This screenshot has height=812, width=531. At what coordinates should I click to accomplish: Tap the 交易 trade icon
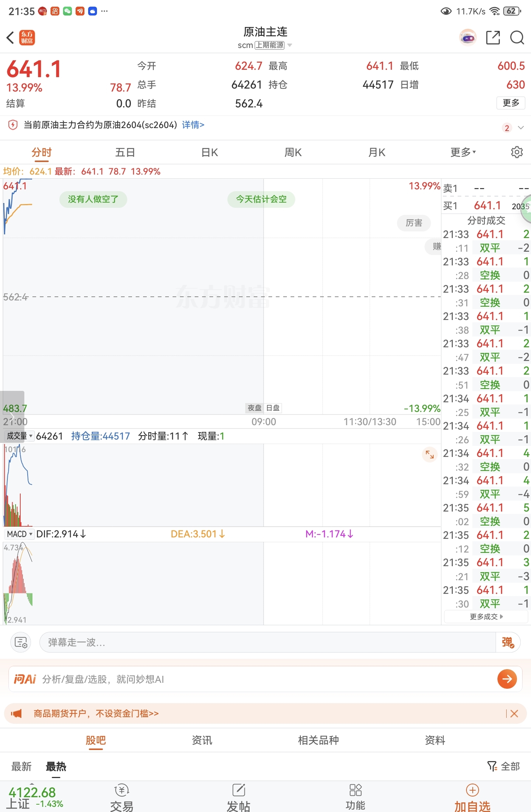point(122,797)
